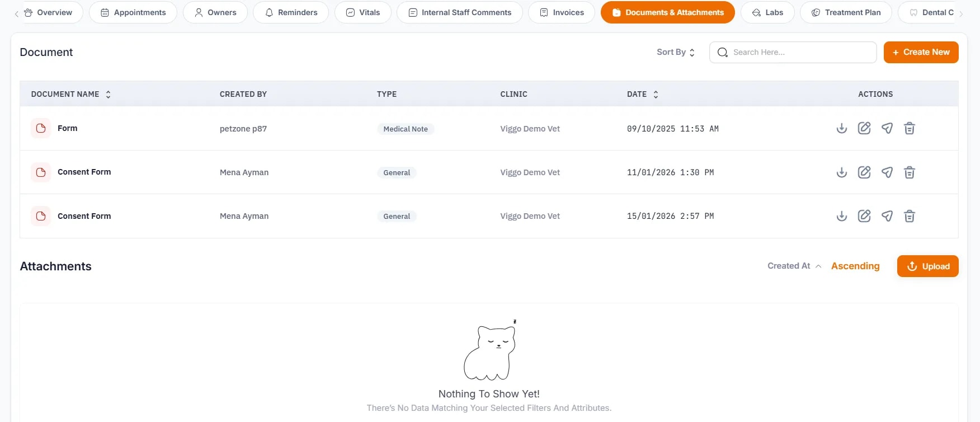This screenshot has height=422, width=980.
Task: Download the Consent Form dated 15/01/2026
Action: [x=841, y=216]
